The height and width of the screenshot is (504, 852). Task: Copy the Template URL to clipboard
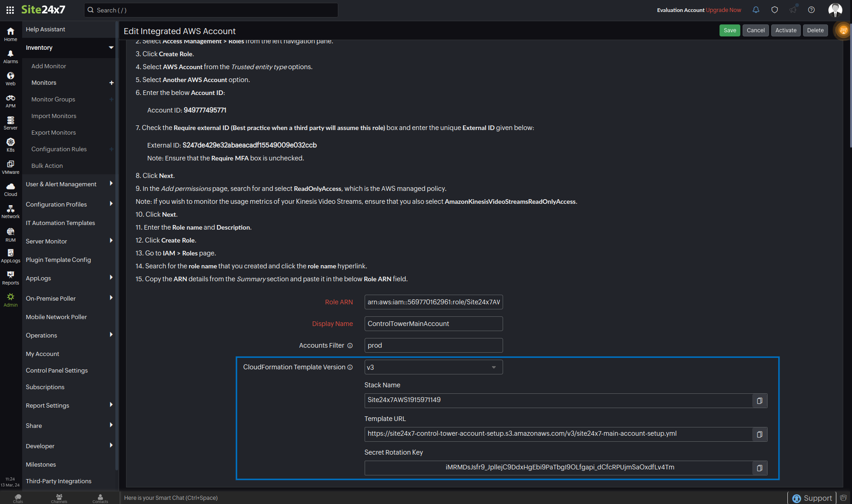click(759, 434)
